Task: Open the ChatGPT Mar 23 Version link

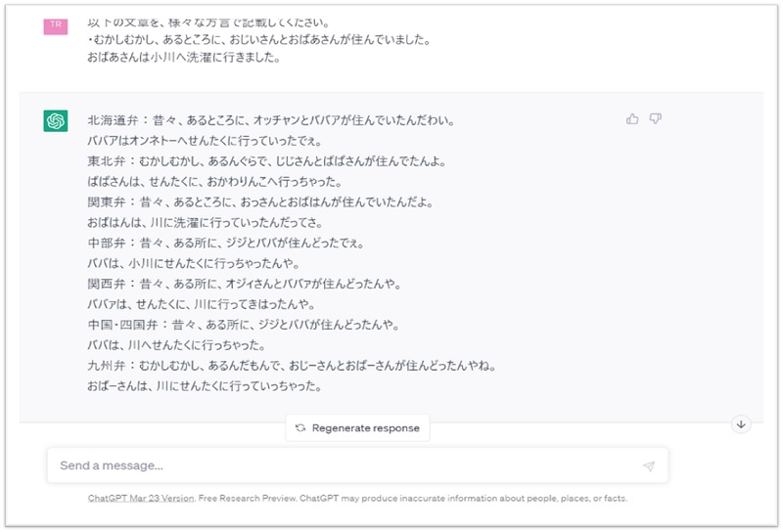Action: click(x=140, y=498)
